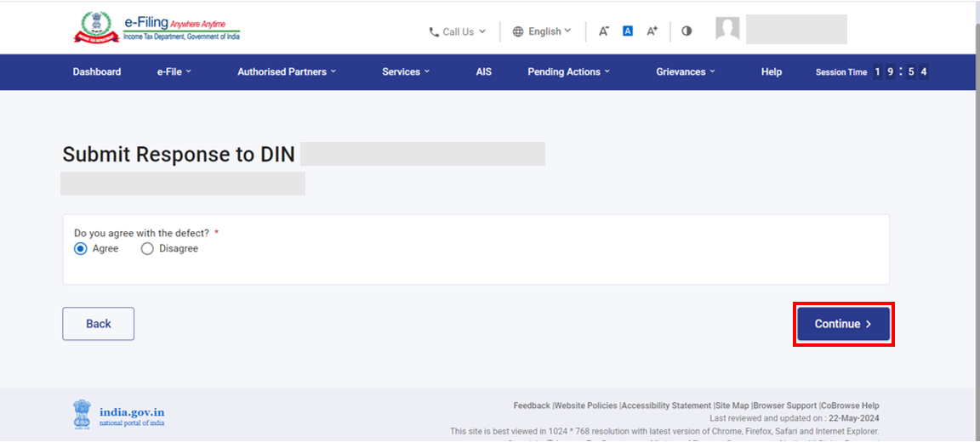Screen dimensions: 980x442
Task: Go to the AIS menu item
Action: click(484, 72)
